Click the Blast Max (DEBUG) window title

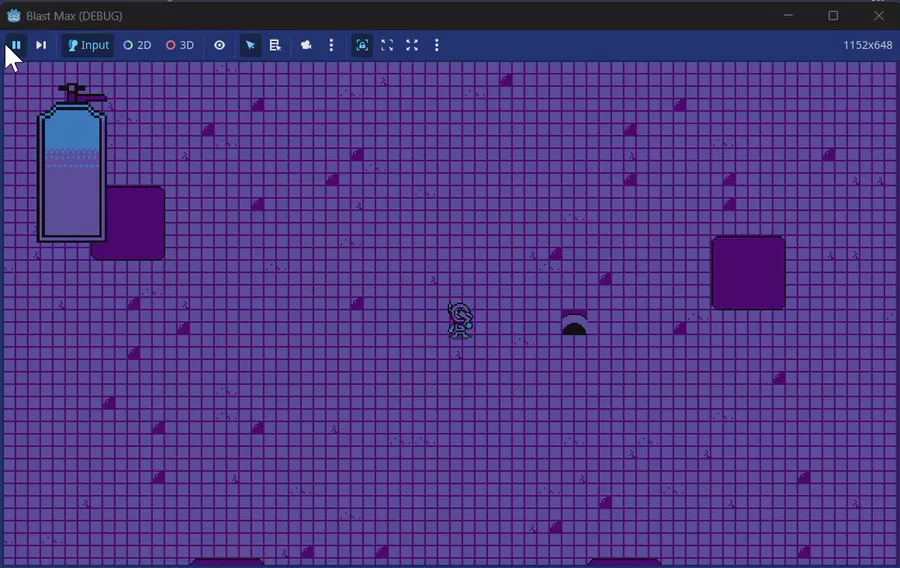[74, 16]
